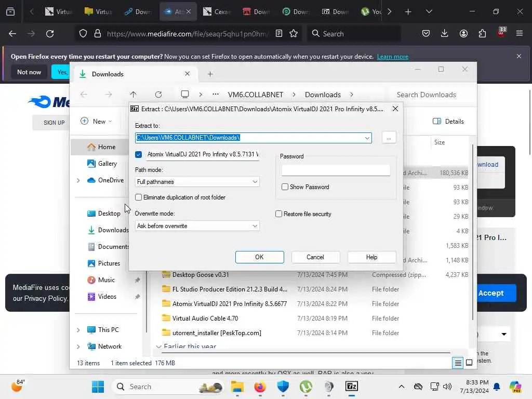Open the New menu in Explorer
Image resolution: width=532 pixels, height=399 pixels.
(x=96, y=122)
